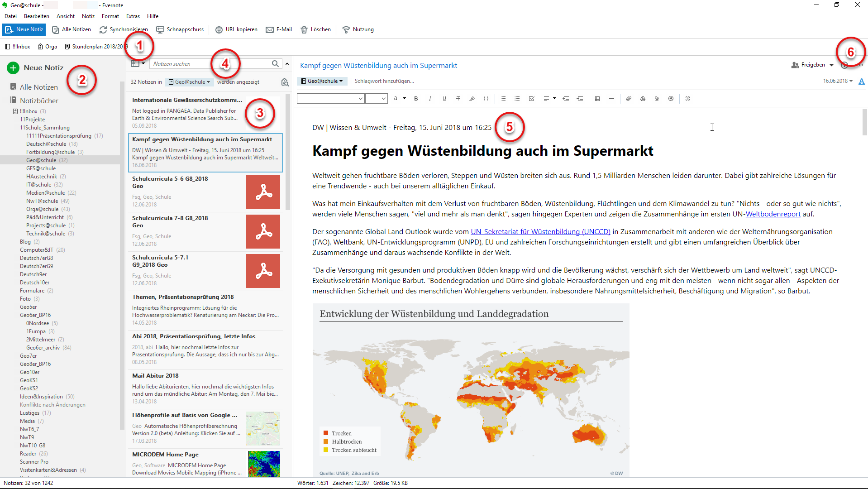Toggle italic formatting
868x489 pixels.
click(430, 99)
